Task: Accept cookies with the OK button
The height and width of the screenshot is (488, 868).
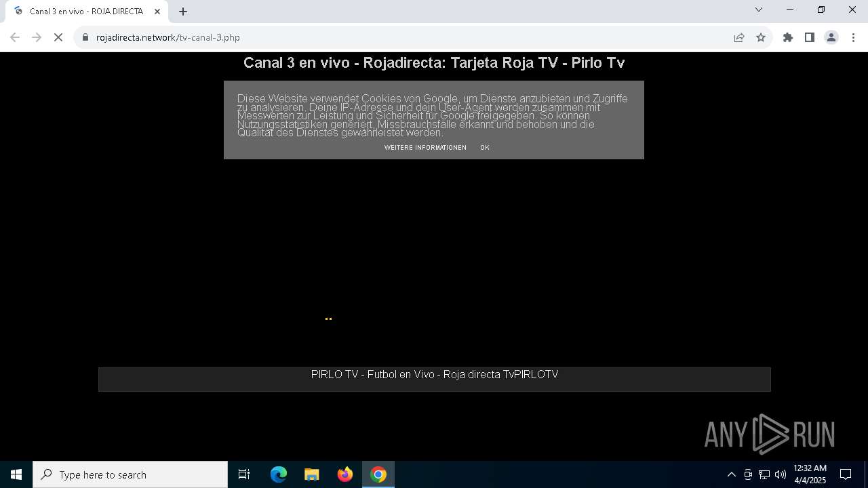Action: click(484, 147)
